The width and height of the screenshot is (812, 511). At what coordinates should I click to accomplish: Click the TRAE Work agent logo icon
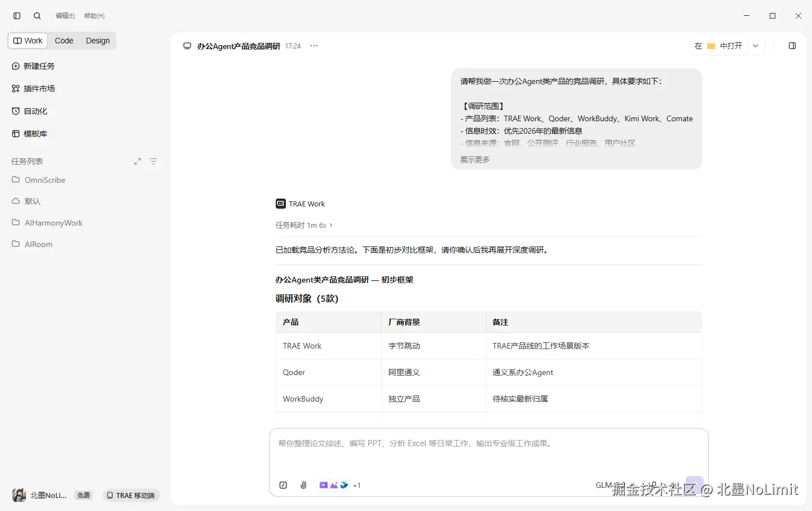[280, 204]
